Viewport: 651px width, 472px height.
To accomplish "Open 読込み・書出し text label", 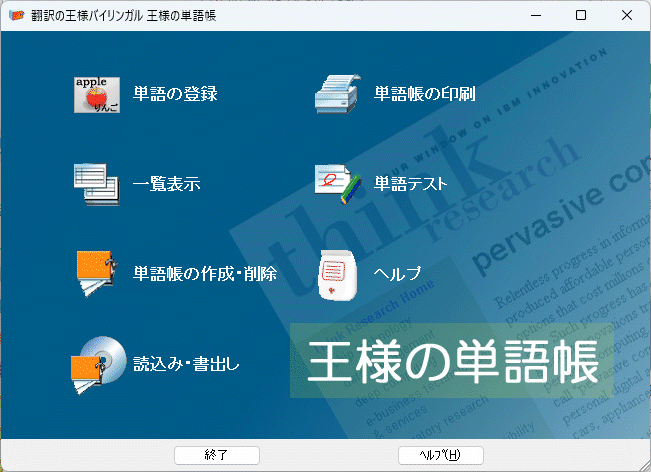I will 186,364.
